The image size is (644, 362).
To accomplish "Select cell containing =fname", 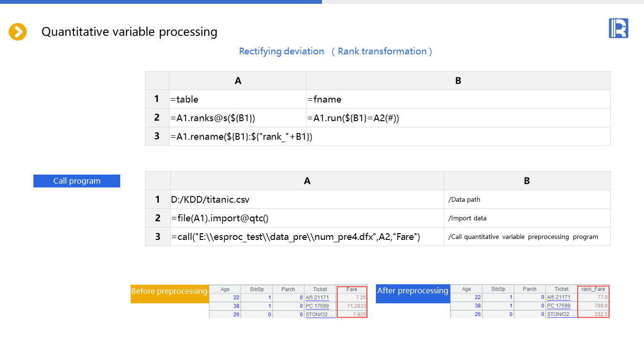I will [458, 99].
